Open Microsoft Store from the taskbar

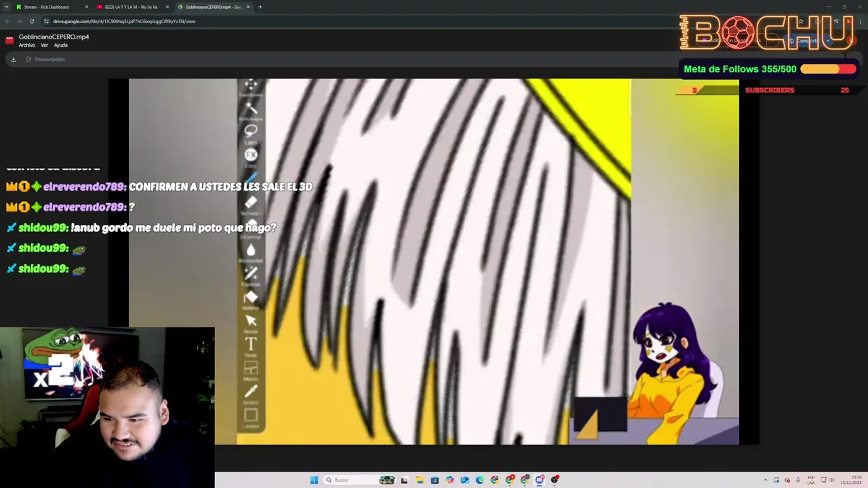point(435,480)
